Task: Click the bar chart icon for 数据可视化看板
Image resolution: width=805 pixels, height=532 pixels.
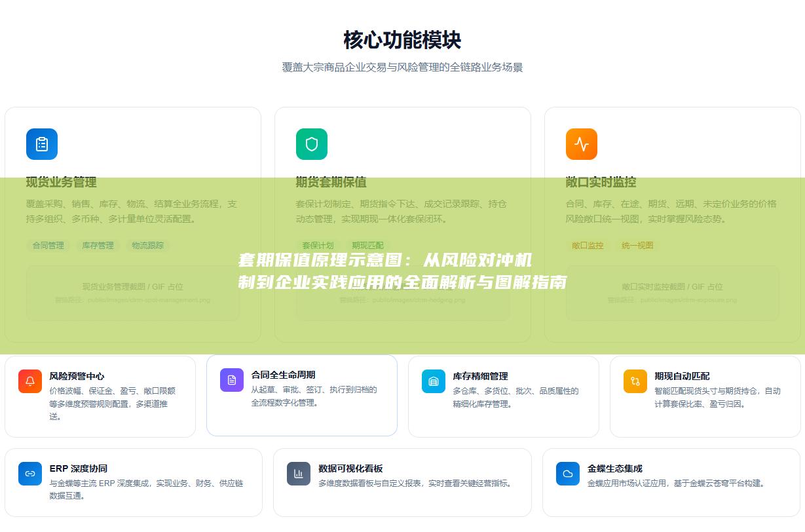Action: tap(299, 474)
